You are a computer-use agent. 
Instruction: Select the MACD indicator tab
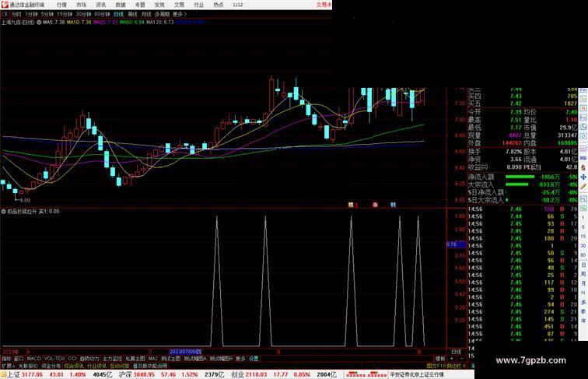tap(33, 359)
